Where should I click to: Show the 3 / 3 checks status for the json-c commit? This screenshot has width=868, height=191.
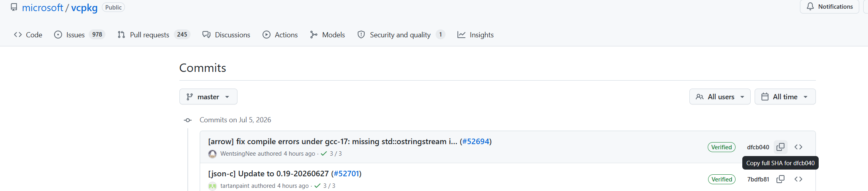325,186
